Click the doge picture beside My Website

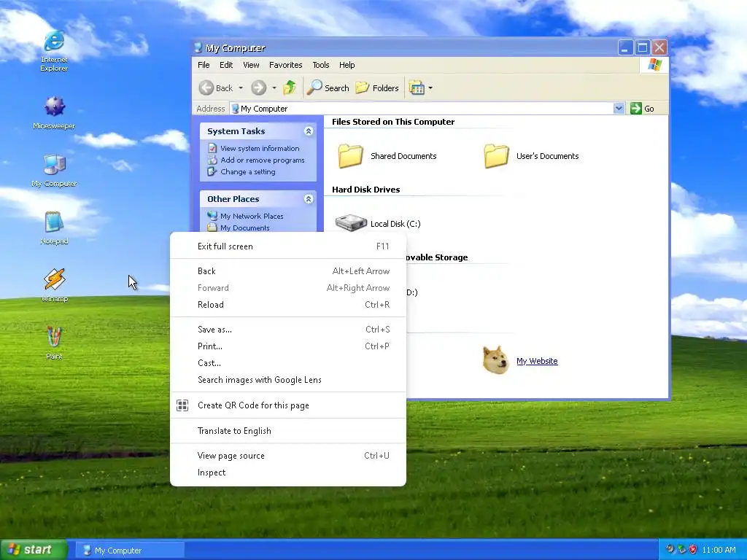point(495,360)
